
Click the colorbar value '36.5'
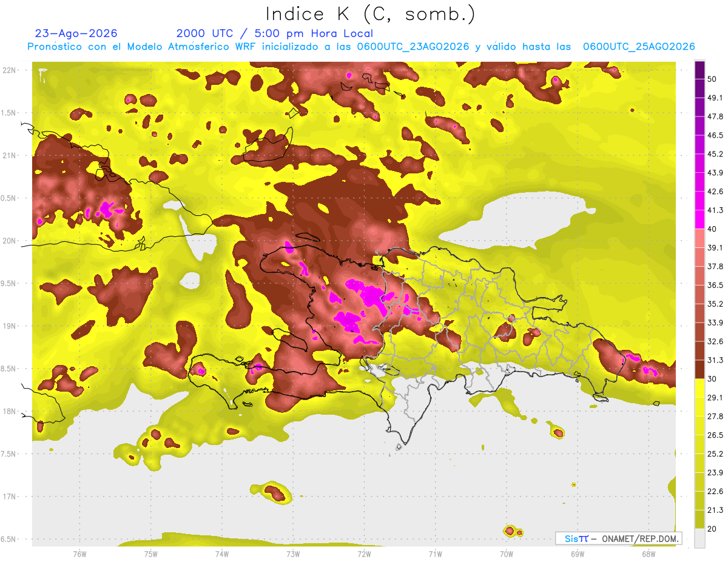715,286
